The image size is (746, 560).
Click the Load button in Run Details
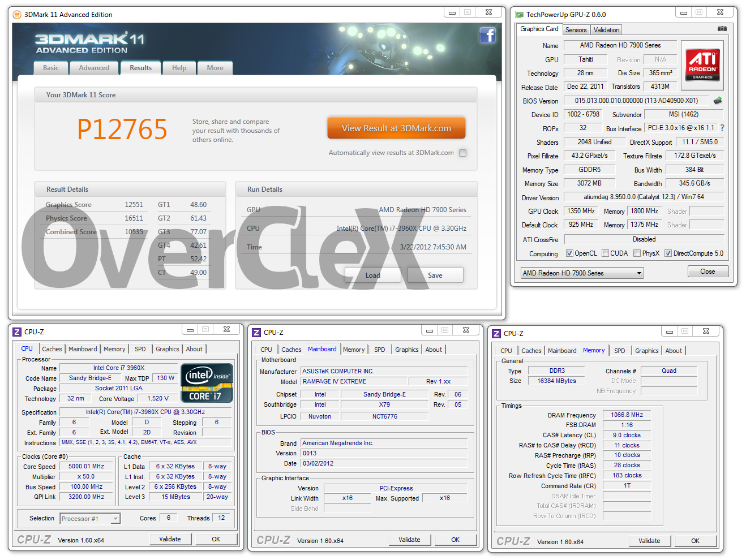click(x=373, y=275)
